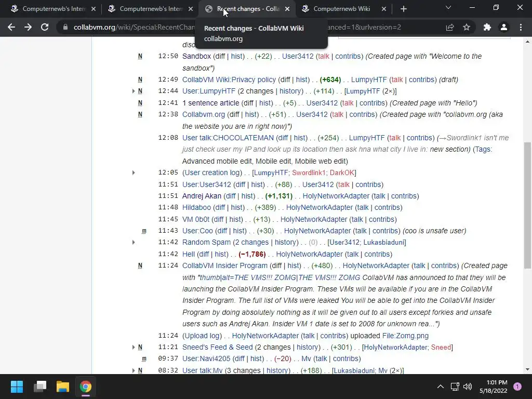The height and width of the screenshot is (399, 532).
Task: Switch to the Computernewb Wiki tab
Action: click(344, 9)
